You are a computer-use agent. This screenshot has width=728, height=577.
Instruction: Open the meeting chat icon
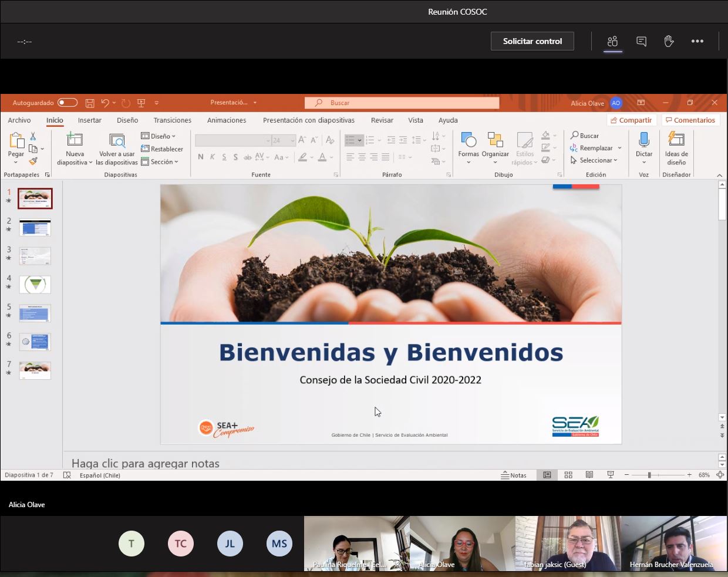click(x=641, y=41)
